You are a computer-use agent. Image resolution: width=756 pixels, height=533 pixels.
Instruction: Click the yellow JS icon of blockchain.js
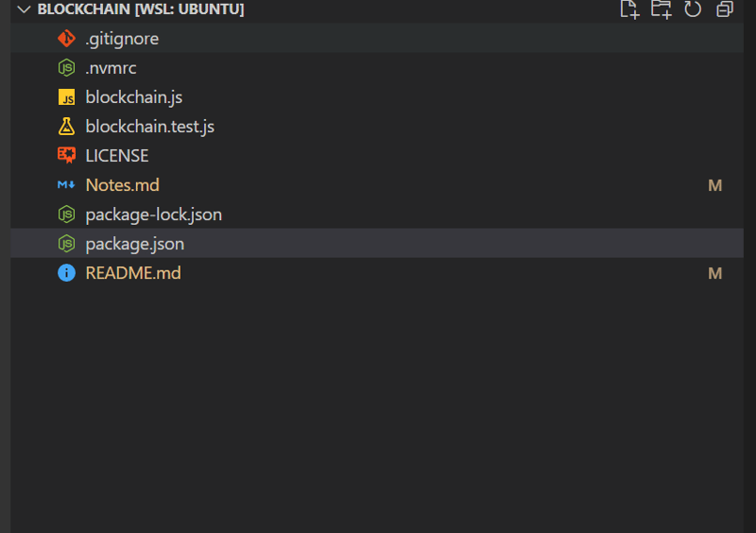click(66, 97)
